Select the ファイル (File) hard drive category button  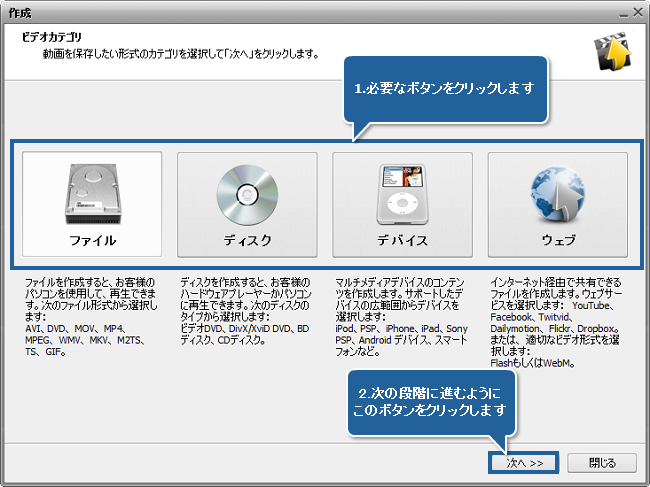pos(92,204)
